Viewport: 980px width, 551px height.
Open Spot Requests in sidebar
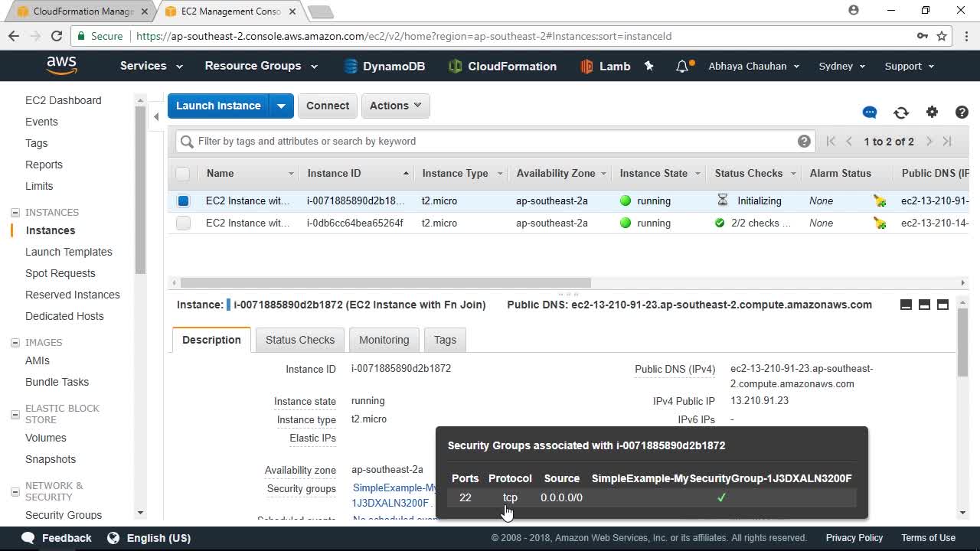click(x=60, y=273)
